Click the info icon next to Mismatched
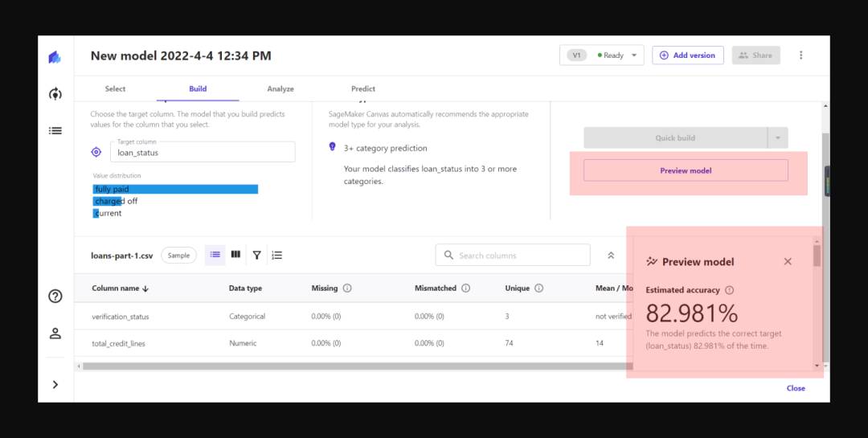The width and height of the screenshot is (868, 438). tap(466, 289)
